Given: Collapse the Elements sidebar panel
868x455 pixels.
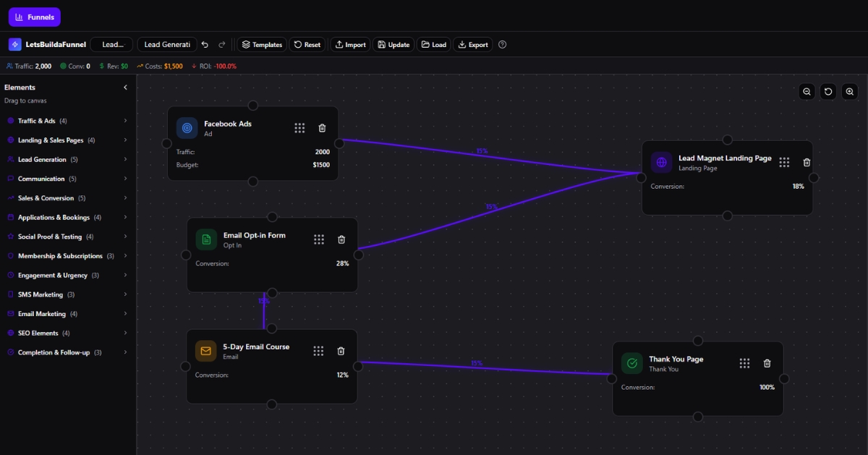Looking at the screenshot, I should [x=125, y=88].
